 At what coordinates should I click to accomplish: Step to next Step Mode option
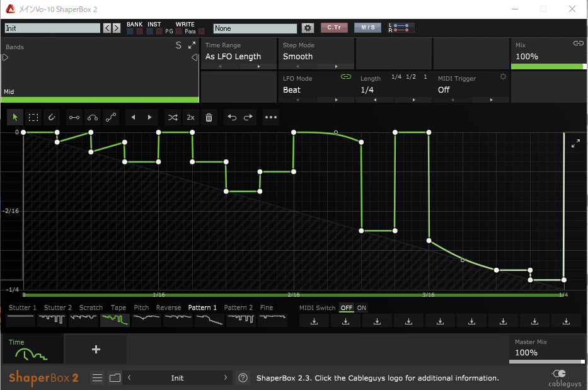[x=337, y=66]
